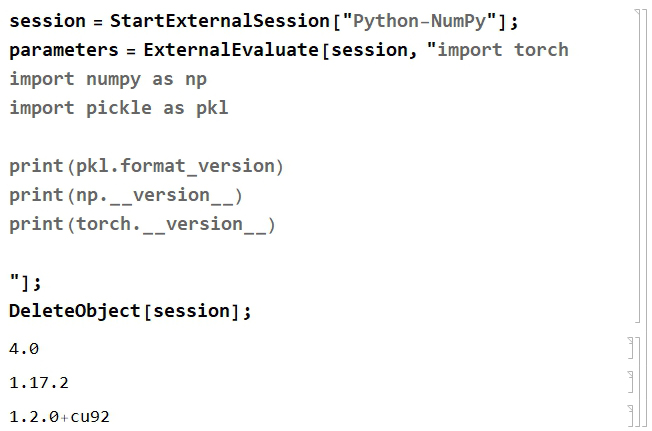Click the closing quote and bracket "];
Viewport: 652px width, 431px height.
pyautogui.click(x=25, y=282)
